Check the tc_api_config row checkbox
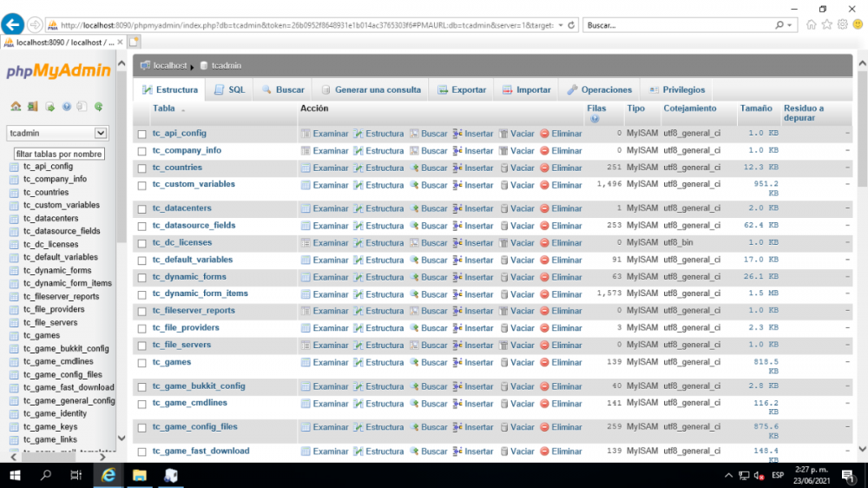This screenshot has width=868, height=488. pyautogui.click(x=142, y=134)
